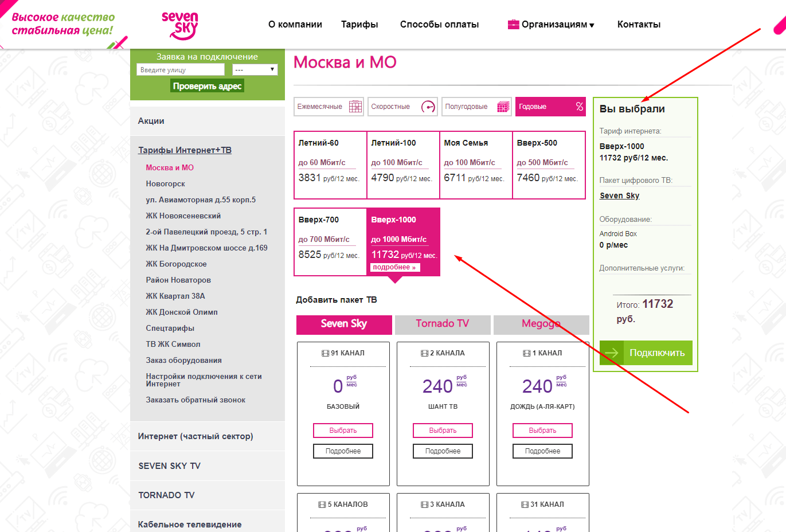786x532 pixels.
Task: Click the film icon next to 1 КАНАЛ
Action: pos(527,353)
